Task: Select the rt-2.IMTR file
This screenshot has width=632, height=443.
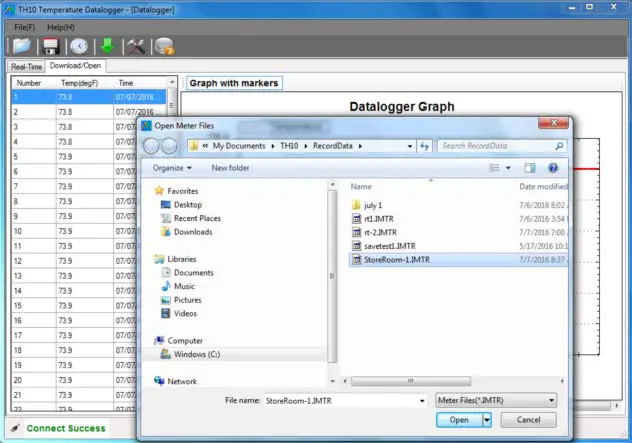Action: tap(382, 232)
